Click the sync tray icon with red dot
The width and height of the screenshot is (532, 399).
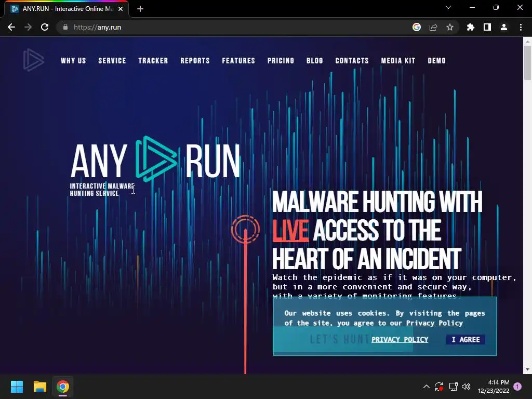(x=438, y=387)
